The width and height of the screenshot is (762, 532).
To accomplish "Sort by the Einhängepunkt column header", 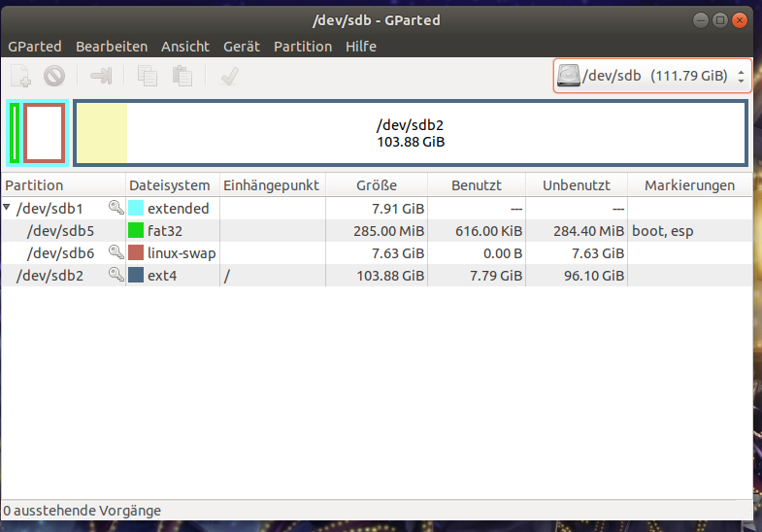I will [273, 185].
